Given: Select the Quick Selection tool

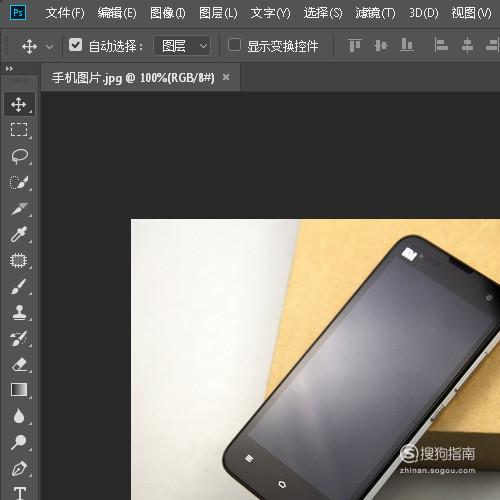Looking at the screenshot, I should point(19,182).
